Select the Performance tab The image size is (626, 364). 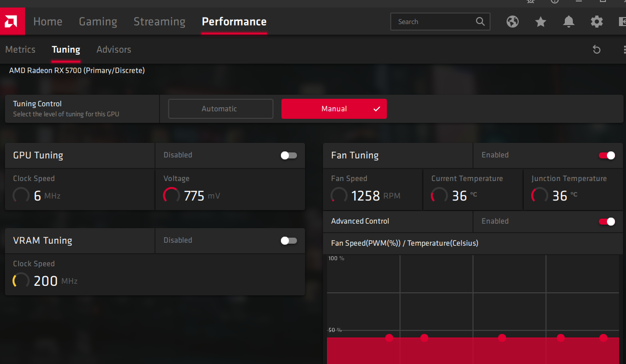click(x=234, y=22)
